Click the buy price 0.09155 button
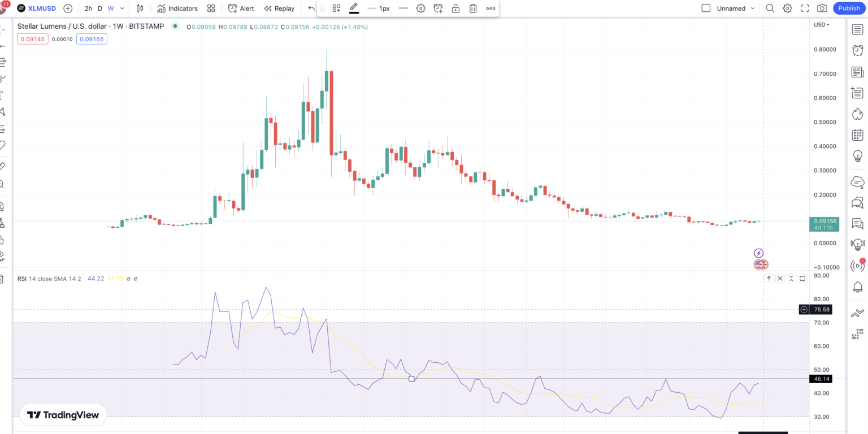 [x=92, y=39]
